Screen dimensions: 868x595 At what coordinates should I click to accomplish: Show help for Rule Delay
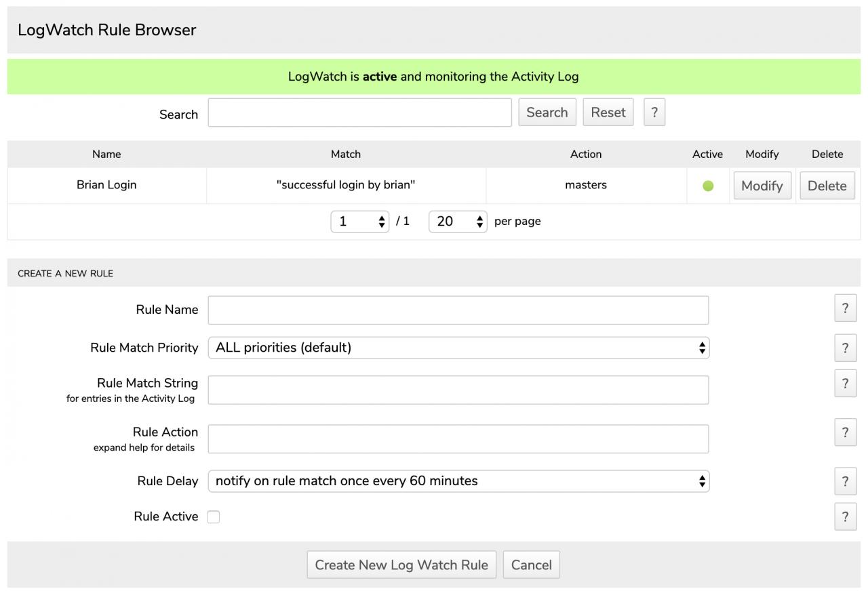click(x=845, y=481)
